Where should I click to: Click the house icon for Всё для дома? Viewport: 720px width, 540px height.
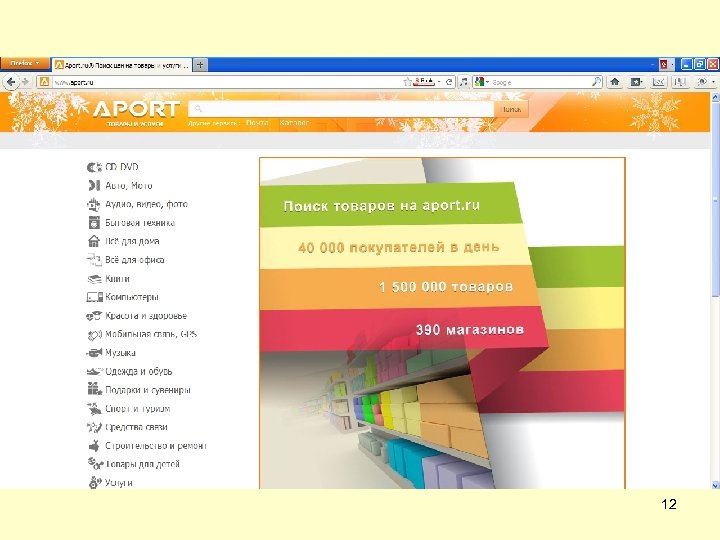click(94, 241)
